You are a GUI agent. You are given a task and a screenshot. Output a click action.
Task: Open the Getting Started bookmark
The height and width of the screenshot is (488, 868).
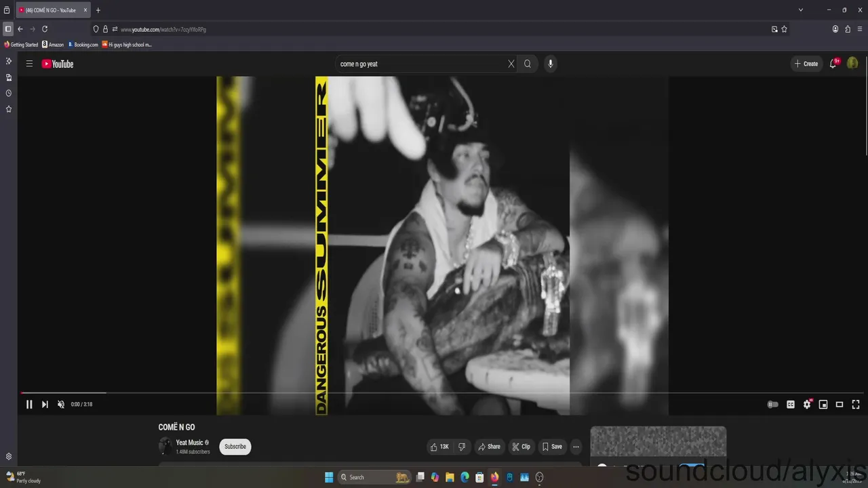[x=21, y=45]
